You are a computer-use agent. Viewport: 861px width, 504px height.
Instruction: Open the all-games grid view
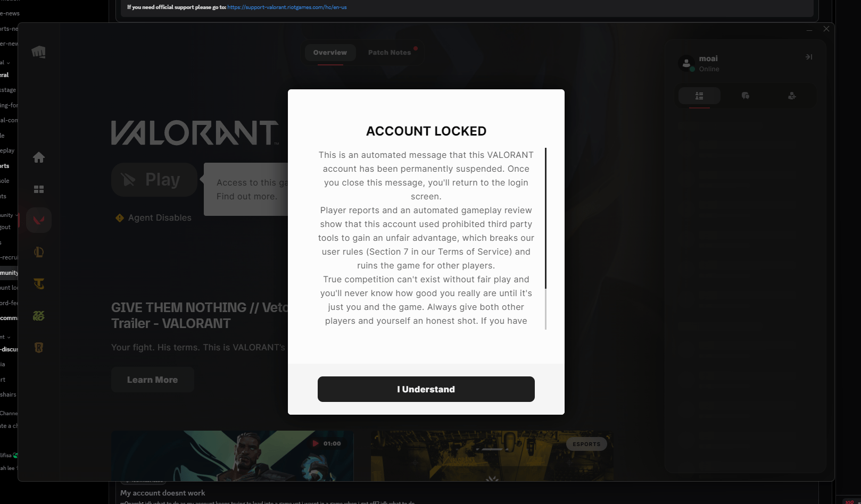[x=38, y=189]
